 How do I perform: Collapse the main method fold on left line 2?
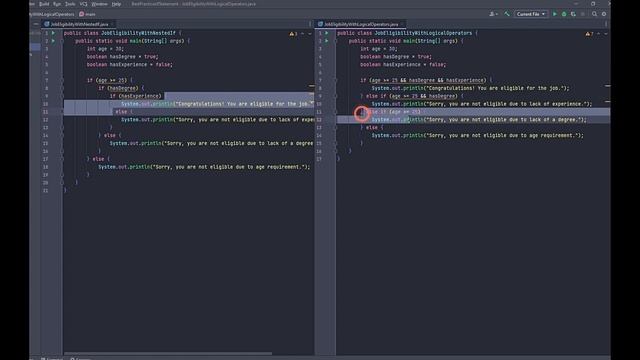[x=62, y=41]
